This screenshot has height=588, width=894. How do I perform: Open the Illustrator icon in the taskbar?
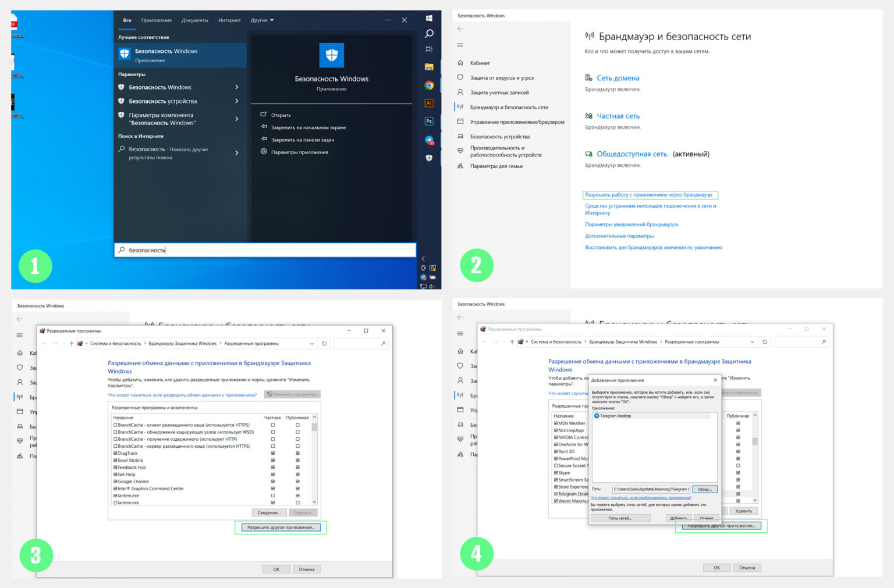point(429,103)
